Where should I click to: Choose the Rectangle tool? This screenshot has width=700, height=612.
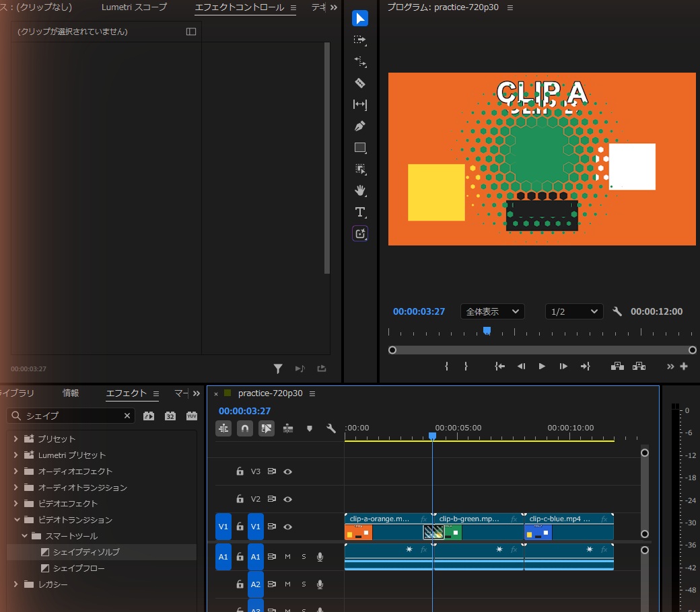(360, 148)
